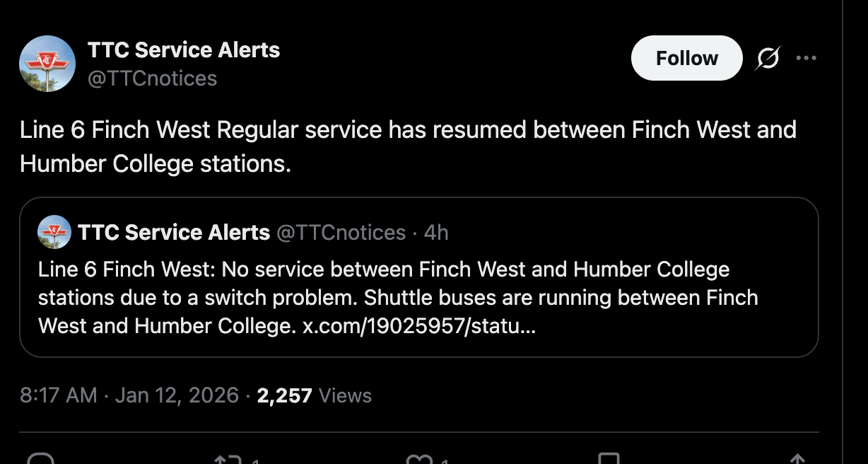Click the TTC Service Alerts display name
The height and width of the screenshot is (464, 868).
(x=184, y=50)
